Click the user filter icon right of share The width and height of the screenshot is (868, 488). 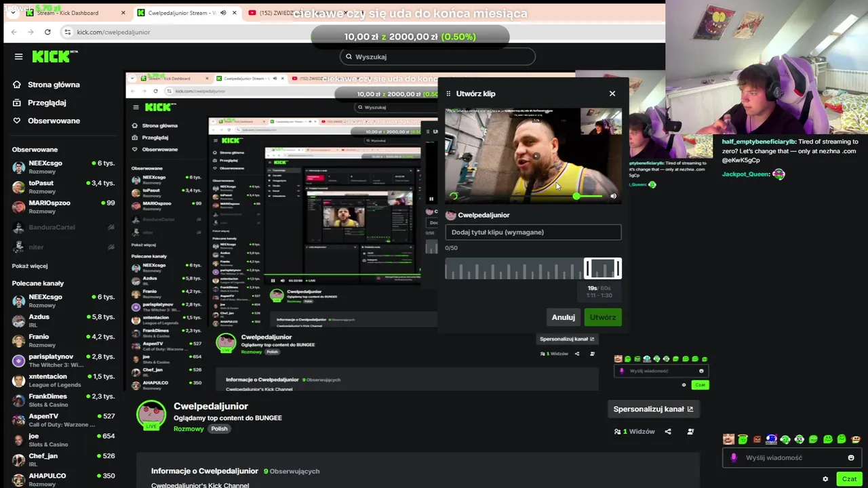coord(690,432)
